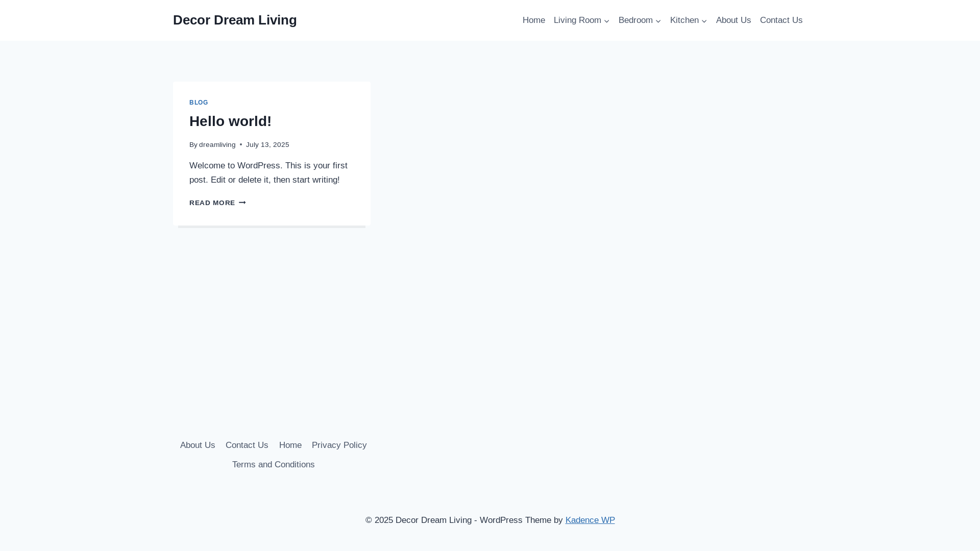The height and width of the screenshot is (551, 980).
Task: Expand the Bedroom dropdown chevron
Action: [x=658, y=21]
